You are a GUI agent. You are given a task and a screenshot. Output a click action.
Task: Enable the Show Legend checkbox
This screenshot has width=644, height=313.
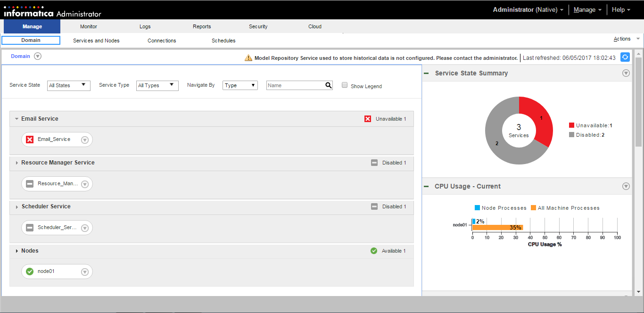click(x=345, y=85)
